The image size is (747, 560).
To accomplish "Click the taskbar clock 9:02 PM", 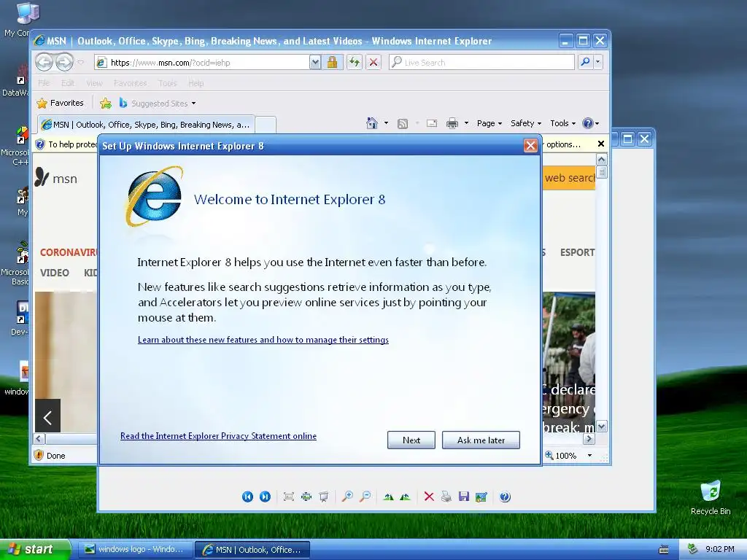I will click(720, 550).
